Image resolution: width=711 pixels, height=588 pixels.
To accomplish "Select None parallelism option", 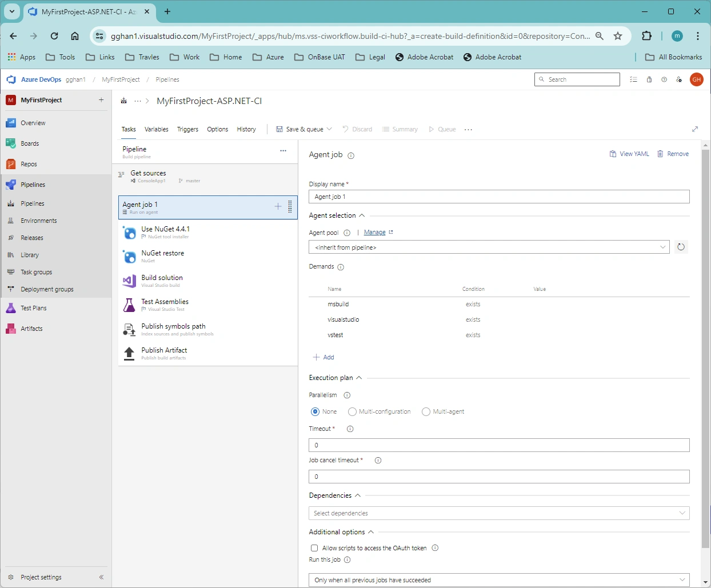I will point(315,411).
